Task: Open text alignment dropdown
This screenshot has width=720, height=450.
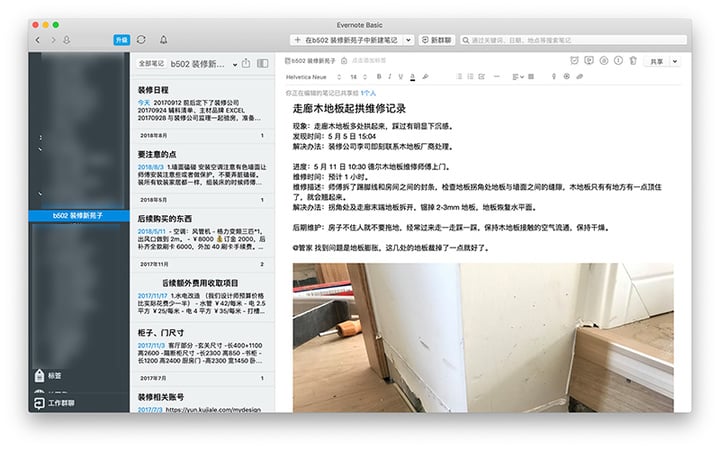Action: point(518,77)
